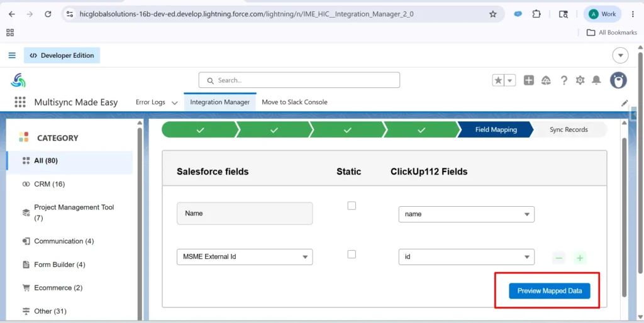Open the Work profile button
The height and width of the screenshot is (323, 644).
[602, 14]
